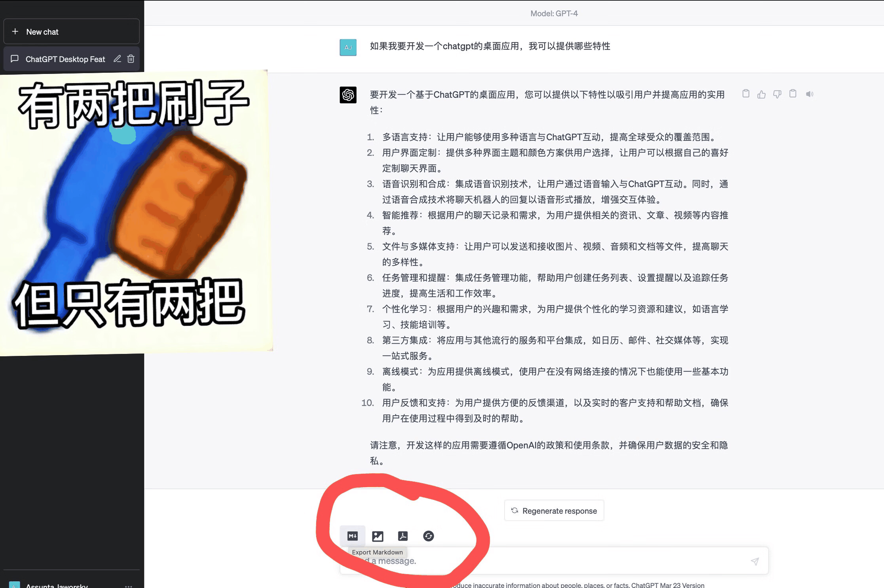Export the conversation as PDF
Screen dimensions: 884x588
[403, 536]
